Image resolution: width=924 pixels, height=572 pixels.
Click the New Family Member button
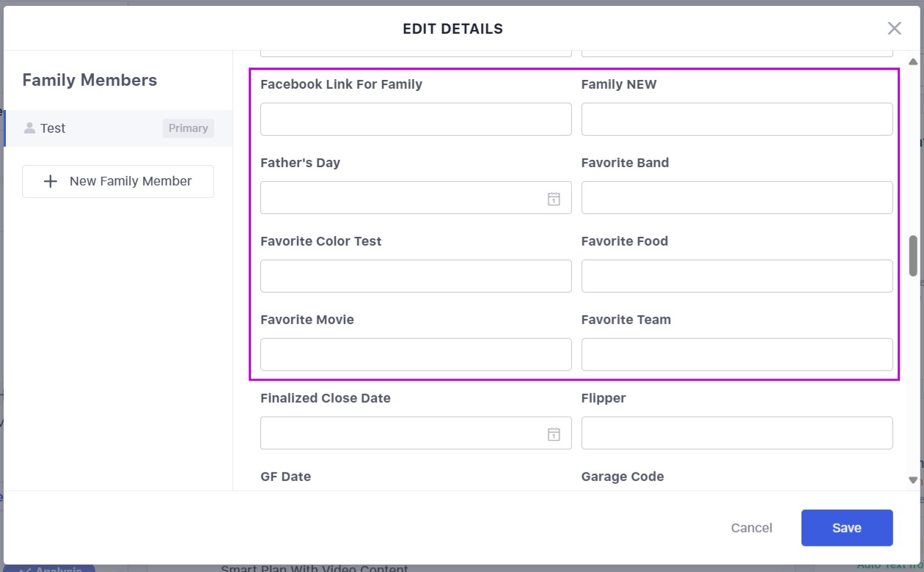[x=118, y=181]
